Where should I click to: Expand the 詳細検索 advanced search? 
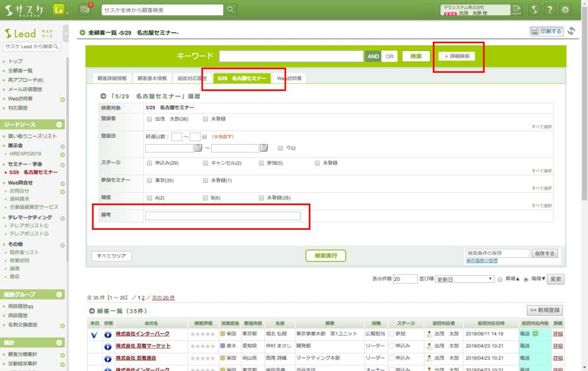point(456,56)
